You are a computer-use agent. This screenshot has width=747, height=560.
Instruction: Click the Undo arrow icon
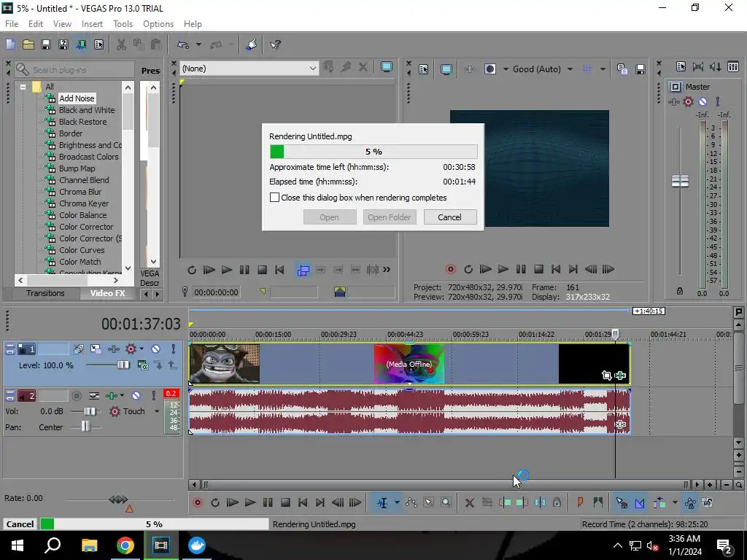pyautogui.click(x=183, y=44)
